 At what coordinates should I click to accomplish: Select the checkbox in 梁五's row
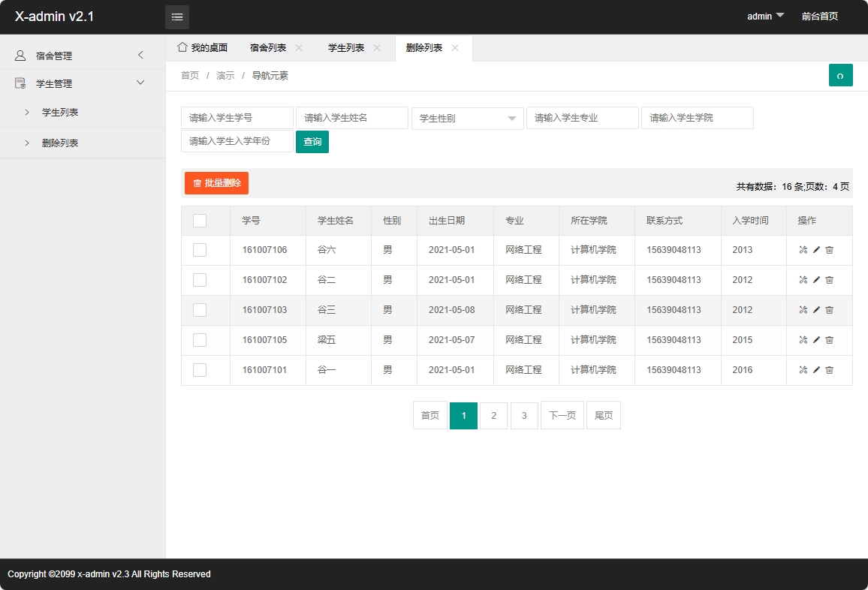pyautogui.click(x=200, y=340)
